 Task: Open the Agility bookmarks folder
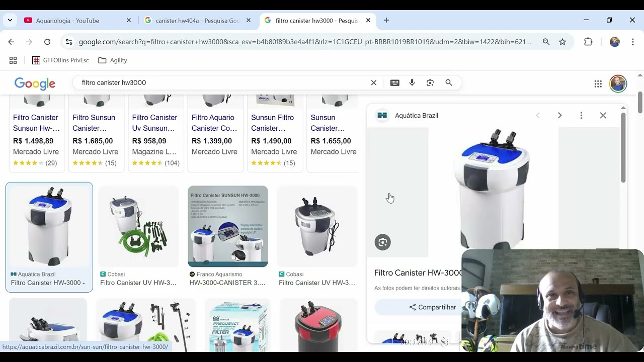pos(113,60)
